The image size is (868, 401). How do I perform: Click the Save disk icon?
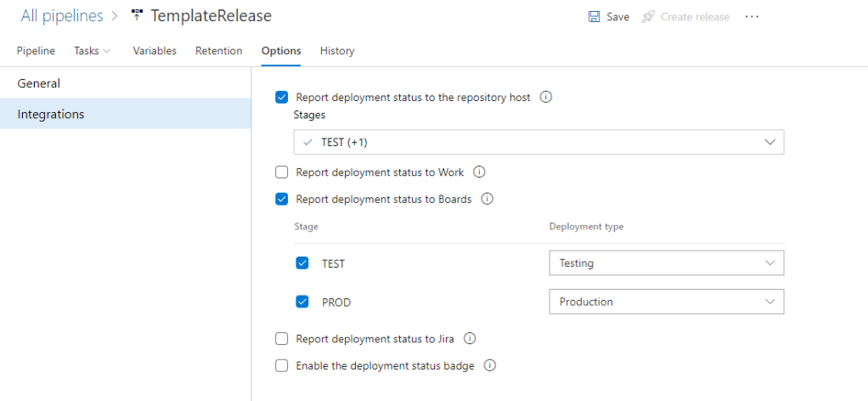point(595,17)
